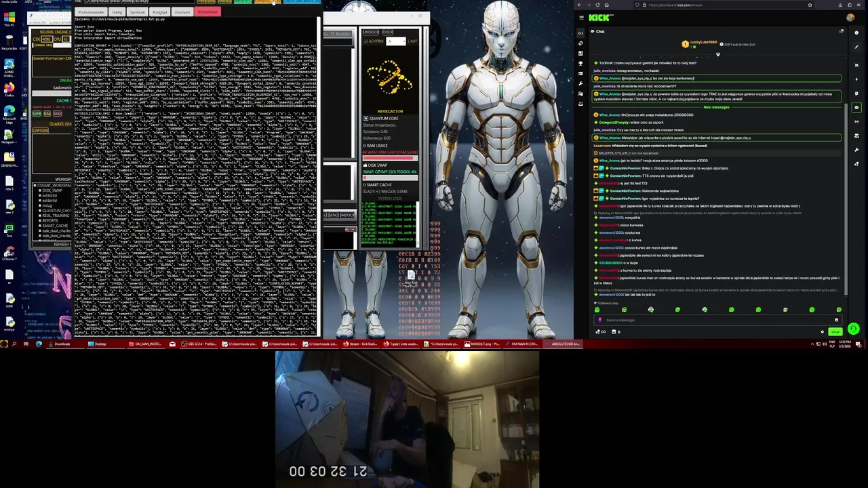Click info icon in Kick right toolbar

[856, 33]
